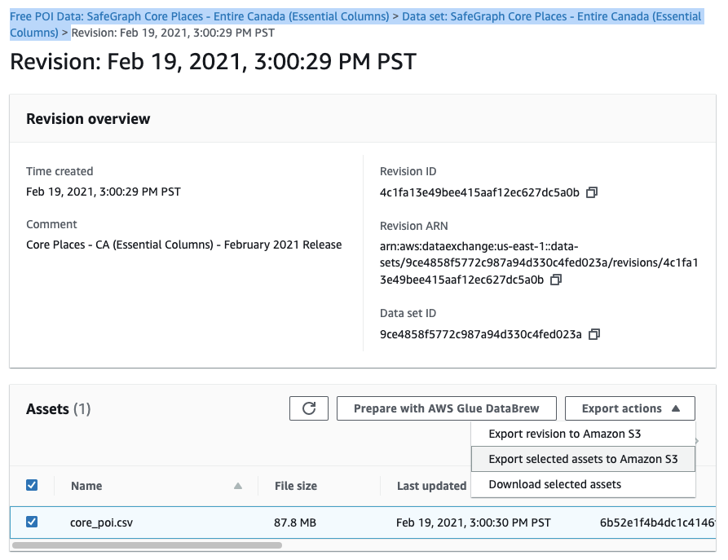Image resolution: width=728 pixels, height=560 pixels.
Task: Select the core_poi.csv asset name
Action: [x=101, y=523]
